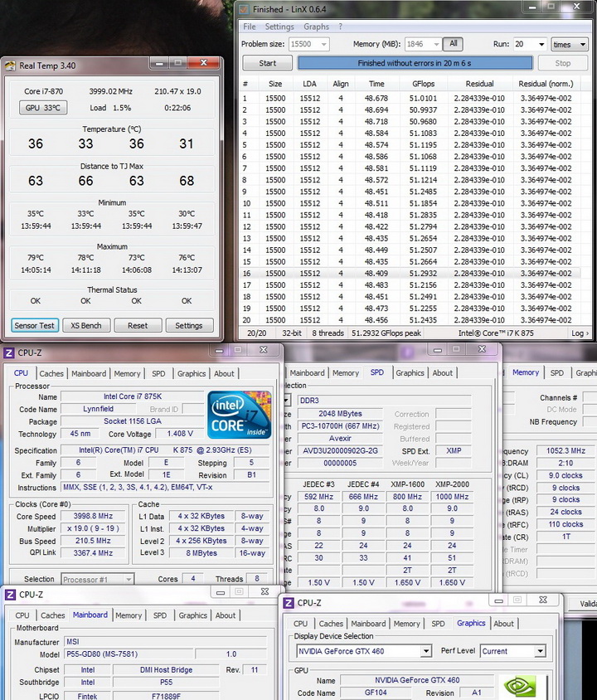Image resolution: width=597 pixels, height=700 pixels.
Task: Select the SPD tab in middle CPU-Z window
Action: [x=377, y=372]
